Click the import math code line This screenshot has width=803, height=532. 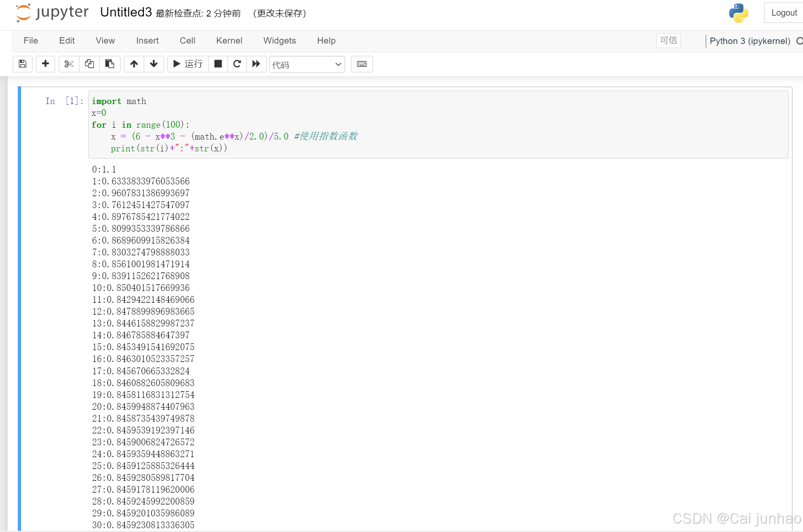[119, 101]
